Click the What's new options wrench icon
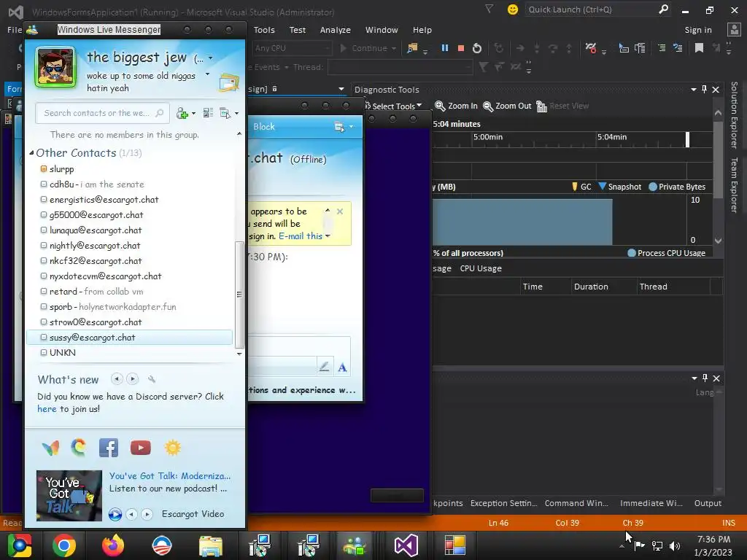 152,379
